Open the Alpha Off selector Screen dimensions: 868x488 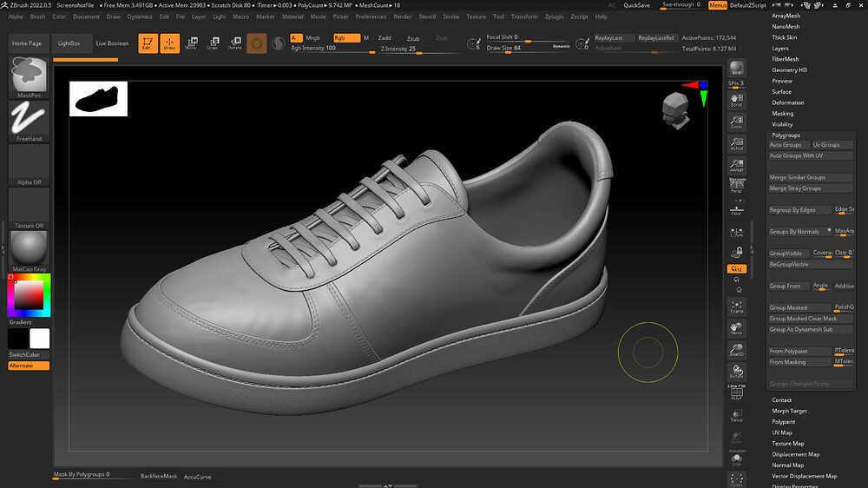click(x=29, y=164)
